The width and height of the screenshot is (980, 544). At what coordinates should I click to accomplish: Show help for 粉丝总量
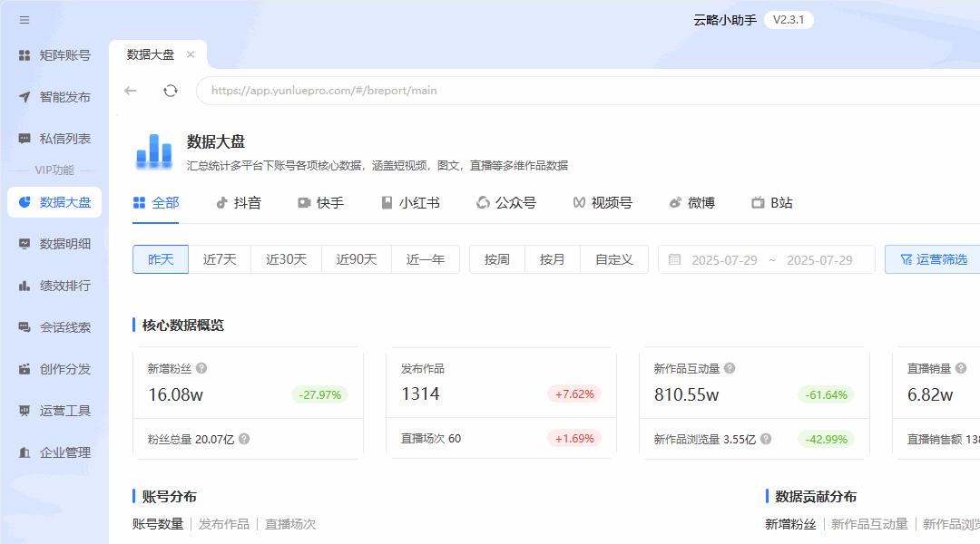click(x=244, y=439)
